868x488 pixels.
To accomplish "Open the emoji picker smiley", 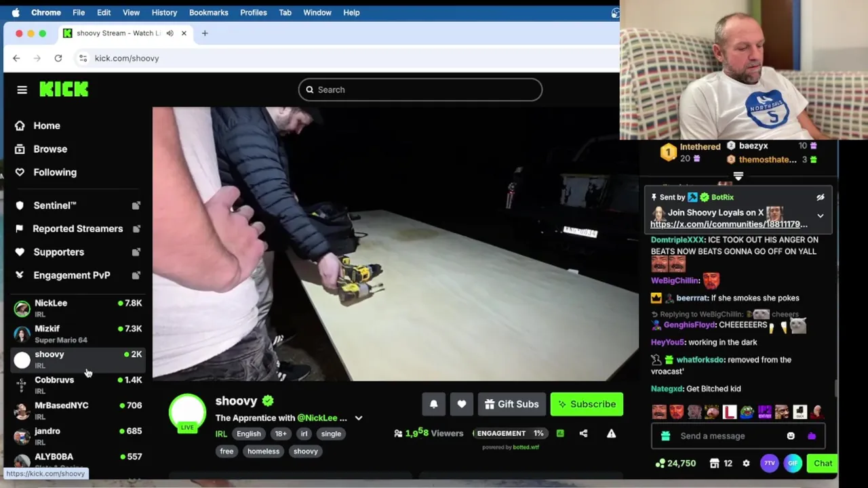I will click(791, 436).
